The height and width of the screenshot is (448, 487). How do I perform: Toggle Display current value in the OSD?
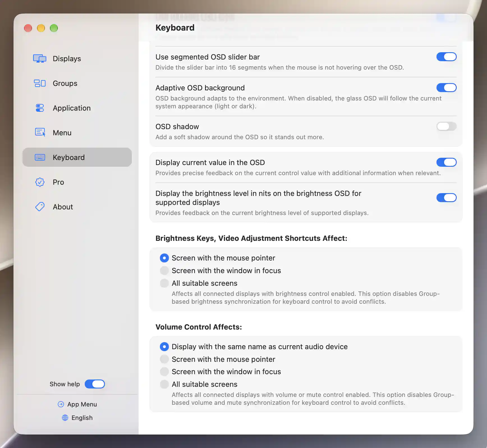coord(446,162)
